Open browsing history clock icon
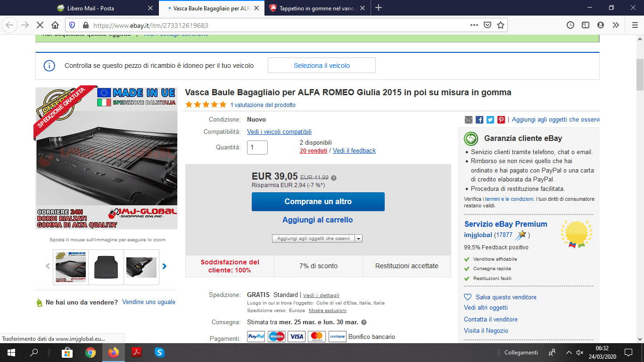Image resolution: width=644 pixels, height=362 pixels. [x=570, y=25]
